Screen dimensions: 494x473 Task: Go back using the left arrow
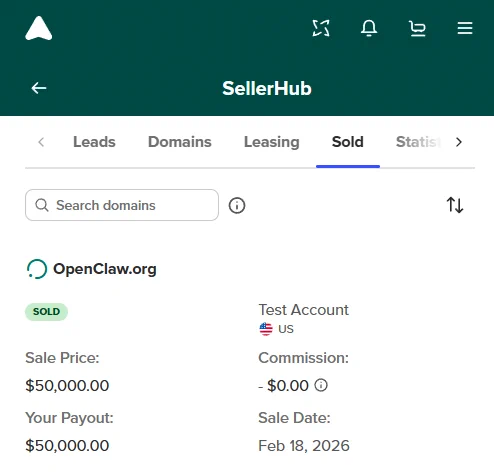coord(39,88)
